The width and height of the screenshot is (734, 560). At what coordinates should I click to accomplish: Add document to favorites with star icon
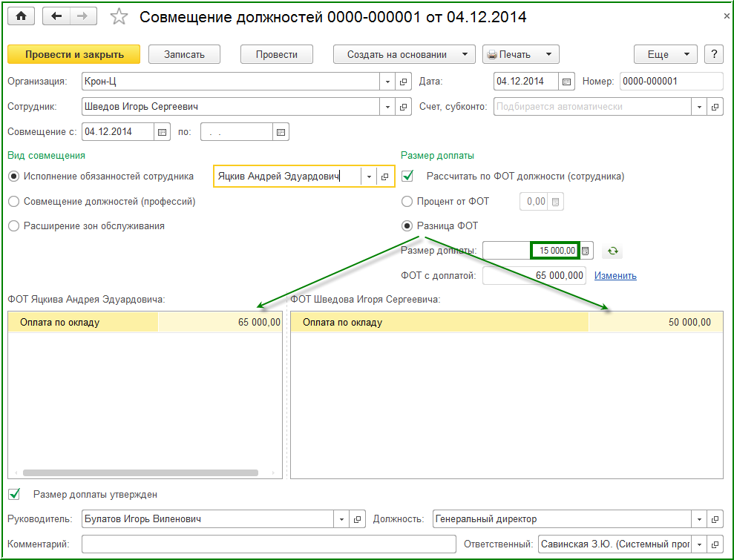pos(119,17)
